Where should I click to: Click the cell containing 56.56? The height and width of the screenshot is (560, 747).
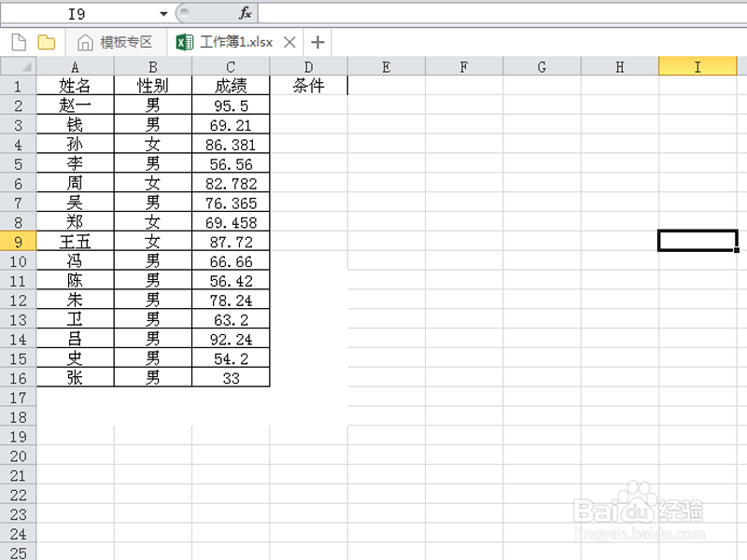coord(231,164)
